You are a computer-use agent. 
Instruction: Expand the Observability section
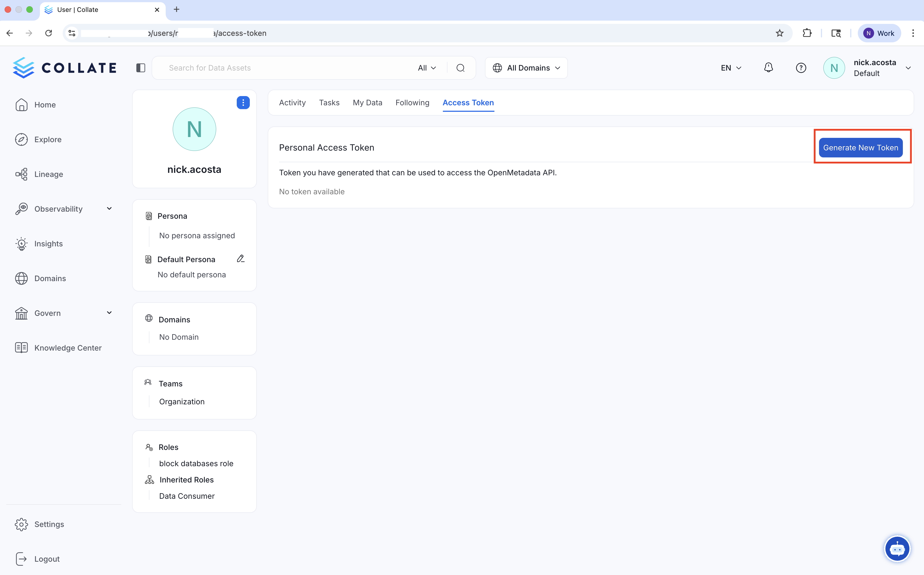pos(110,208)
